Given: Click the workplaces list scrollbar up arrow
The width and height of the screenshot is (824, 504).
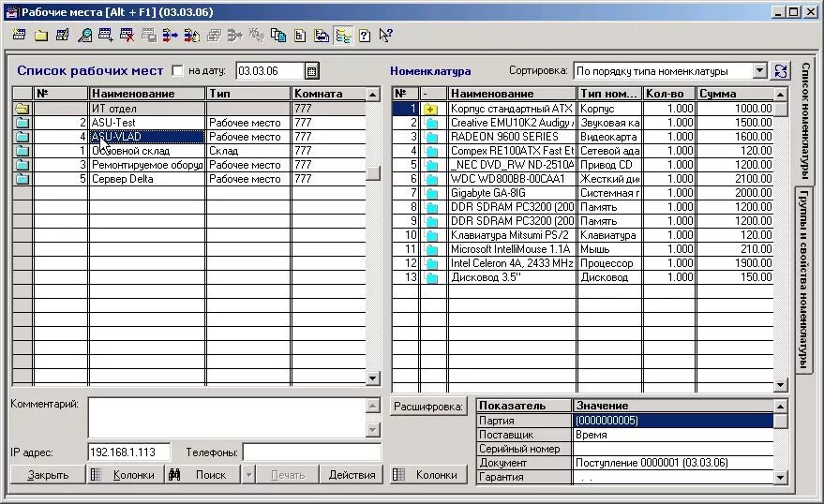Looking at the screenshot, I should click(372, 95).
